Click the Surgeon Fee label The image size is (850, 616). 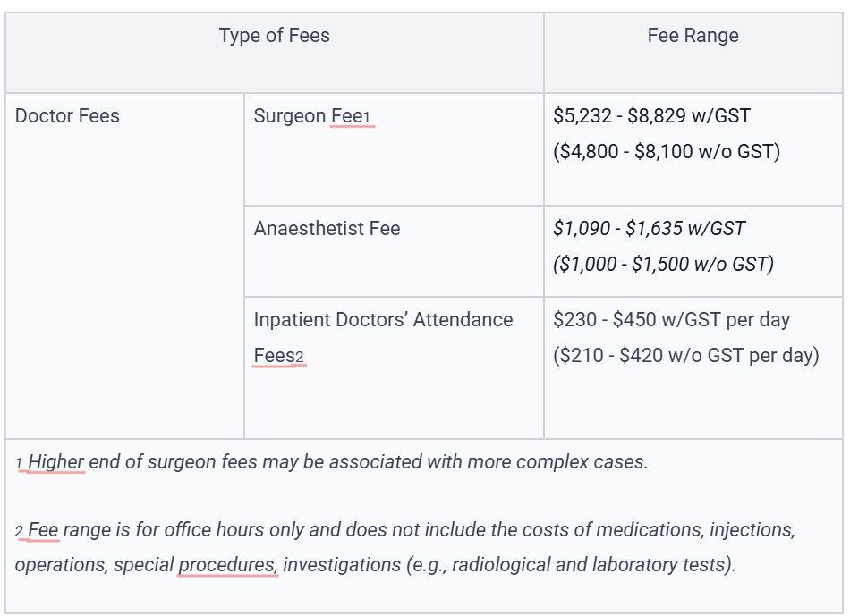click(x=311, y=116)
